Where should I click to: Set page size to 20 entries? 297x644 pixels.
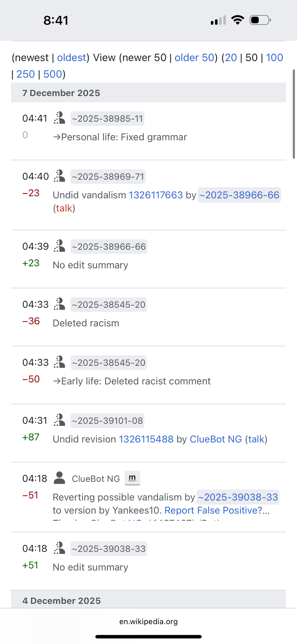[231, 58]
